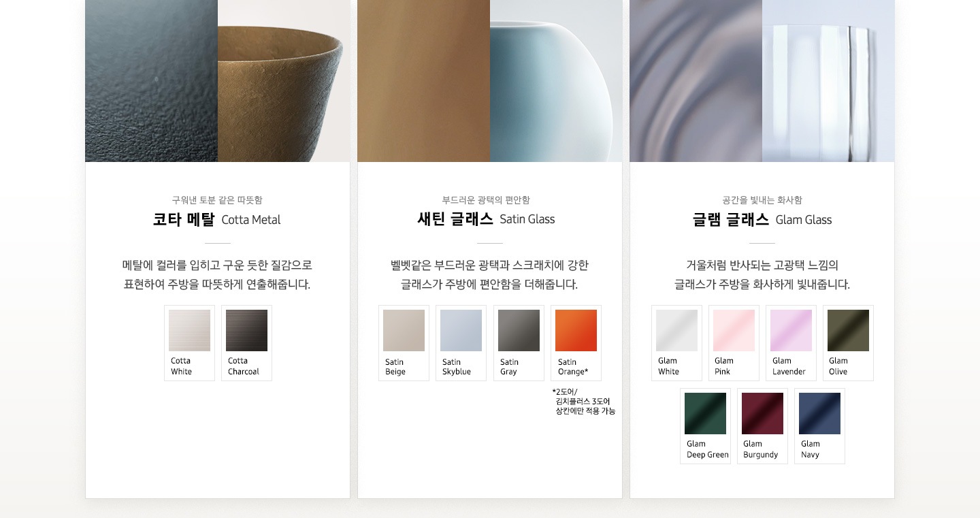Select the Satin Orange swatch

pos(576,343)
